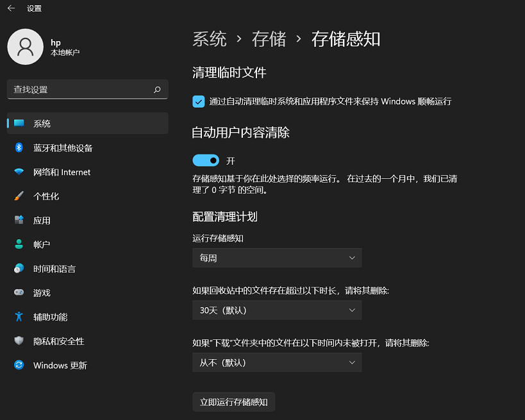The image size is (525, 420).
Task: Uncheck the automatic temporary file cleanup checkbox
Action: click(199, 101)
